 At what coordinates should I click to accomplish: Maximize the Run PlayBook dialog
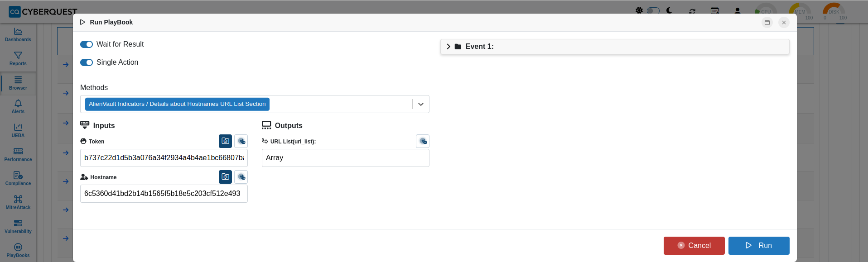[767, 22]
